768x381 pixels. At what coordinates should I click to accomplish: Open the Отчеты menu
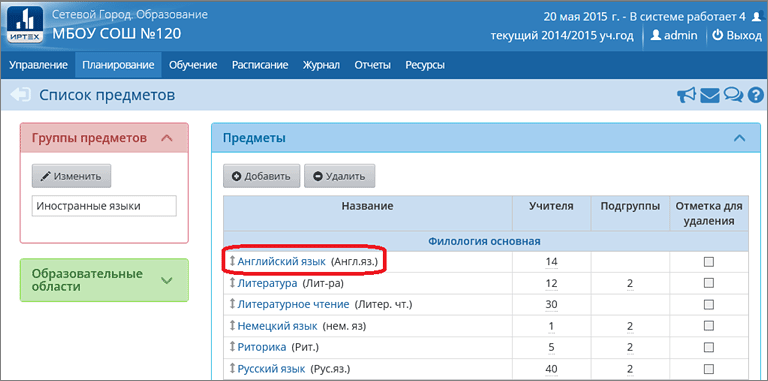[373, 65]
